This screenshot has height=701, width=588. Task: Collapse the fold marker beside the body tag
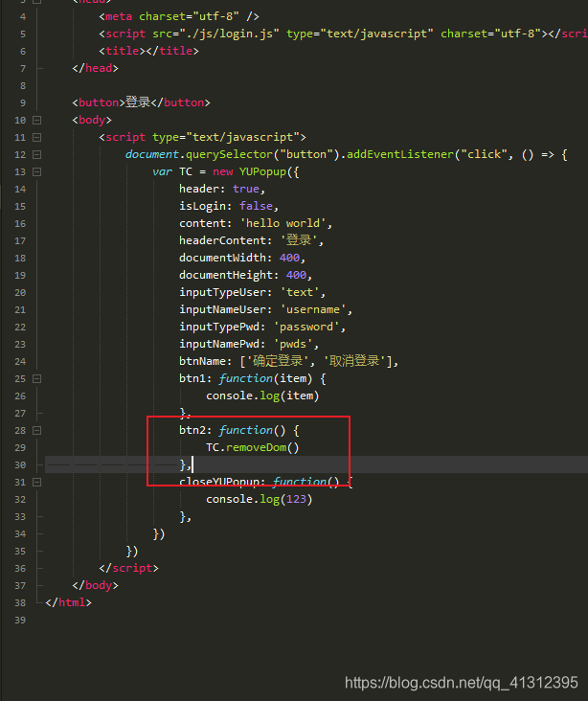point(37,121)
